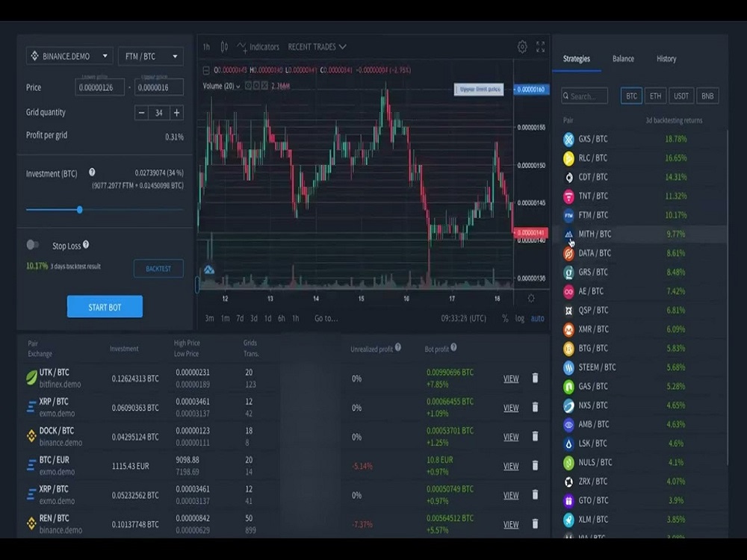The width and height of the screenshot is (747, 560).
Task: Toggle percent scale on chart
Action: click(505, 318)
